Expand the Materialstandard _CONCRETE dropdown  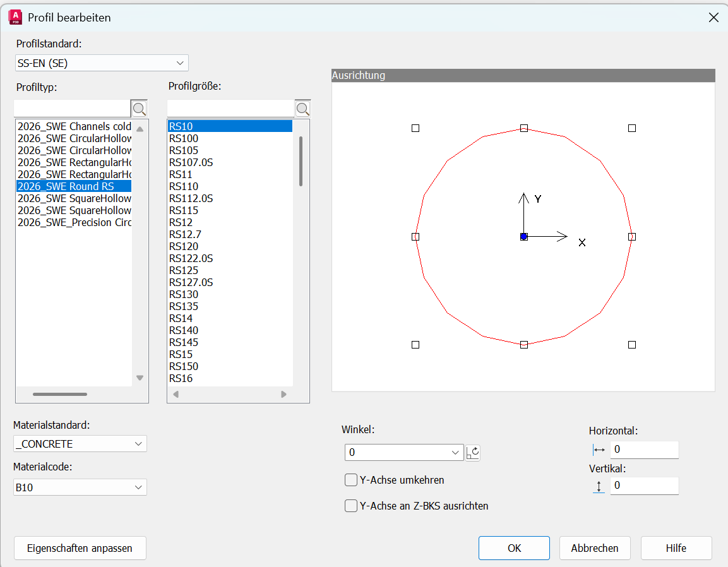pos(80,444)
